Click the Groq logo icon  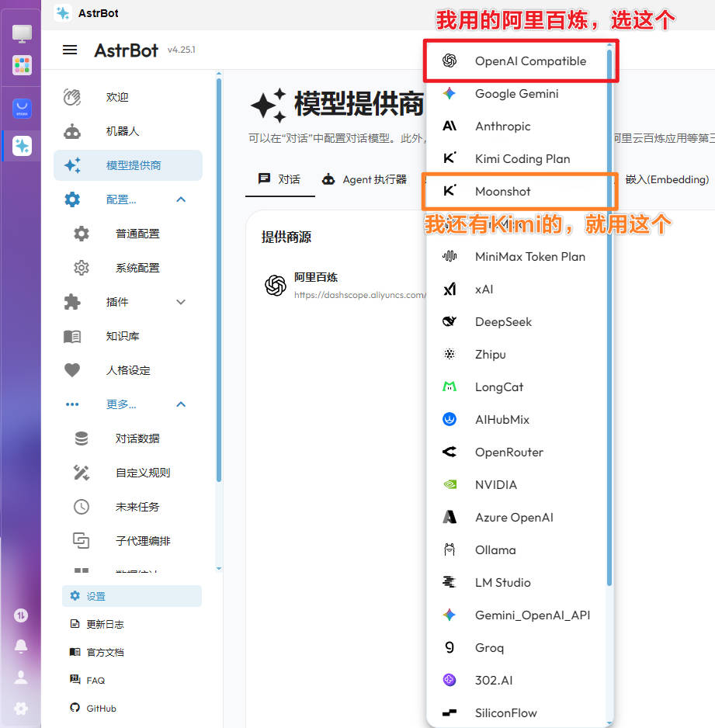pos(449,647)
